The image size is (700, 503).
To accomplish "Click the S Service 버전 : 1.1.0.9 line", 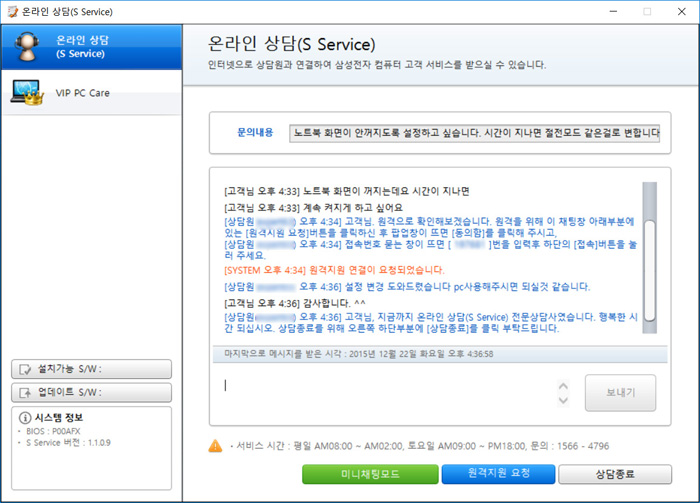I will [68, 443].
